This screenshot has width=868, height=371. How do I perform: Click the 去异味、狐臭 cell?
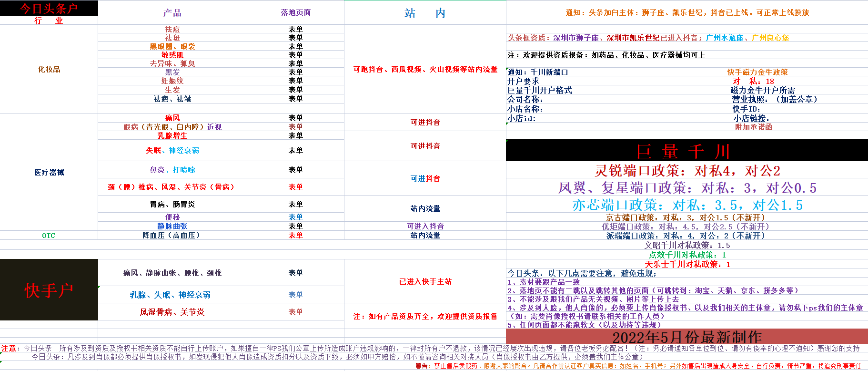tap(172, 63)
